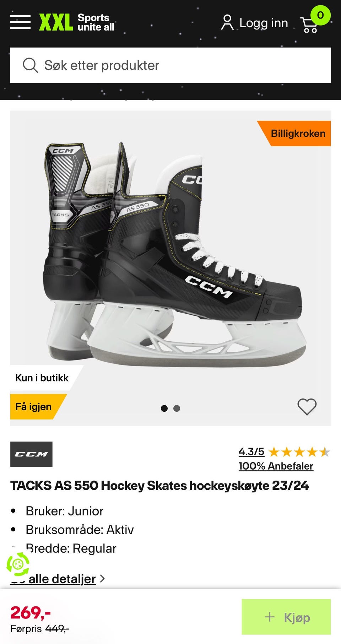Click the star rating row

(299, 452)
